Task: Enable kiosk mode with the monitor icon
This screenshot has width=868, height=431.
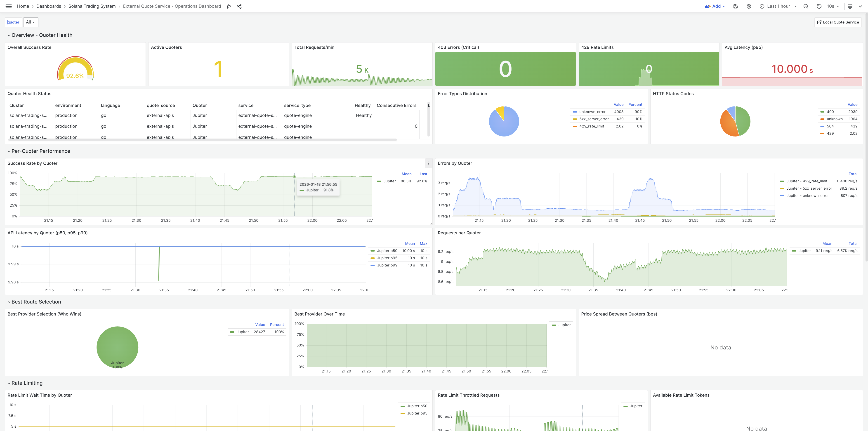Action: click(x=850, y=6)
